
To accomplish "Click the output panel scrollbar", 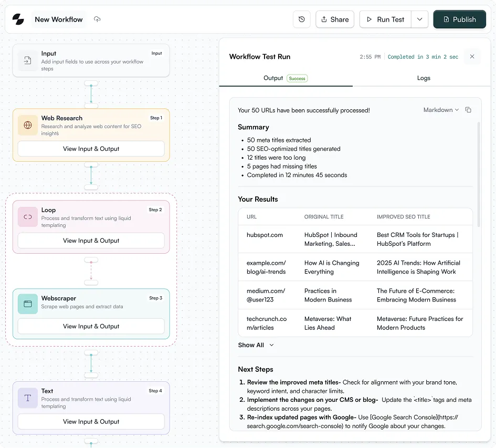I will 479,174.
